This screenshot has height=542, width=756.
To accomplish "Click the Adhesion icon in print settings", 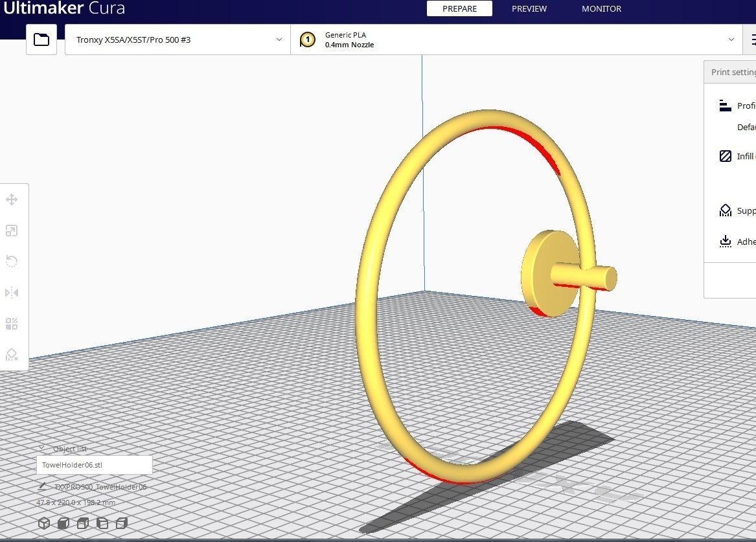I will coord(725,242).
